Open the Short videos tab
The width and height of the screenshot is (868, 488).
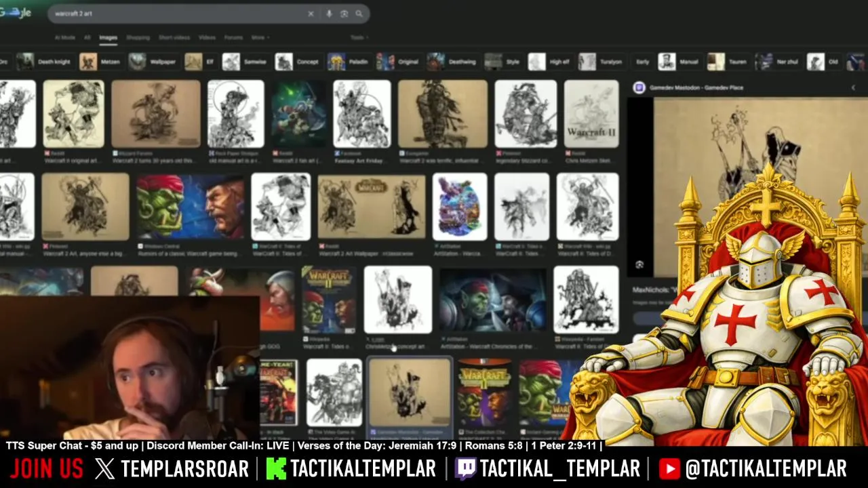coord(174,37)
